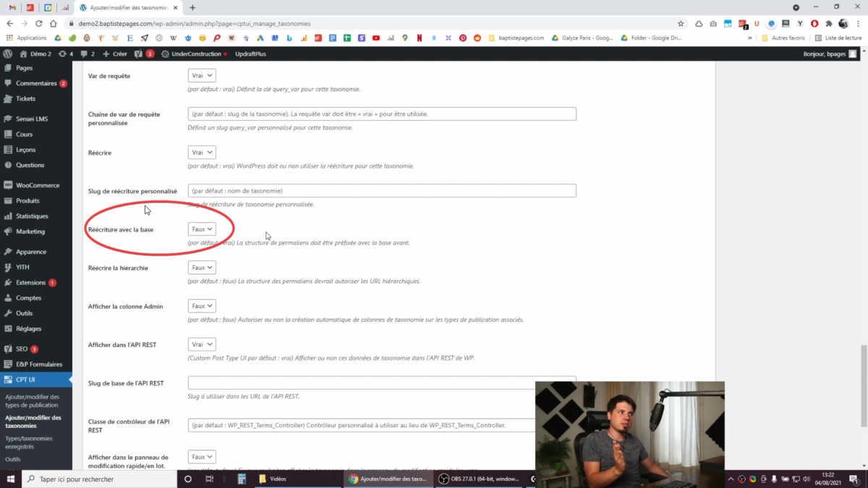Reload the page with browser refresh icon

tap(38, 23)
